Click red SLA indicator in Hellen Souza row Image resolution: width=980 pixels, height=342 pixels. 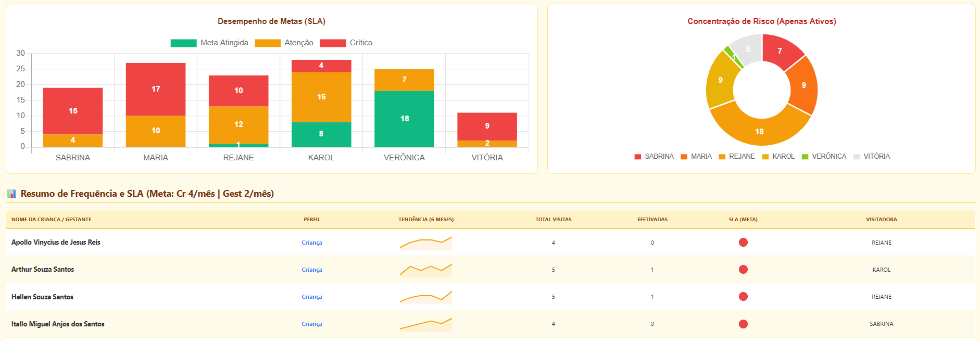click(x=743, y=297)
